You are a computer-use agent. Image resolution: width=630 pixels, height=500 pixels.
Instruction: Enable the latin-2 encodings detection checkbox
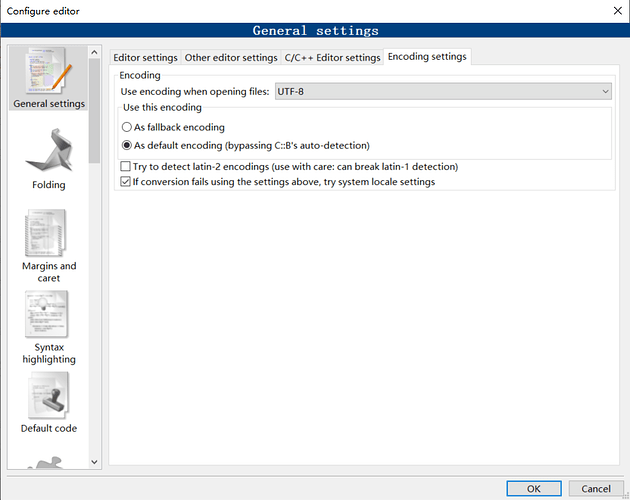pos(125,167)
